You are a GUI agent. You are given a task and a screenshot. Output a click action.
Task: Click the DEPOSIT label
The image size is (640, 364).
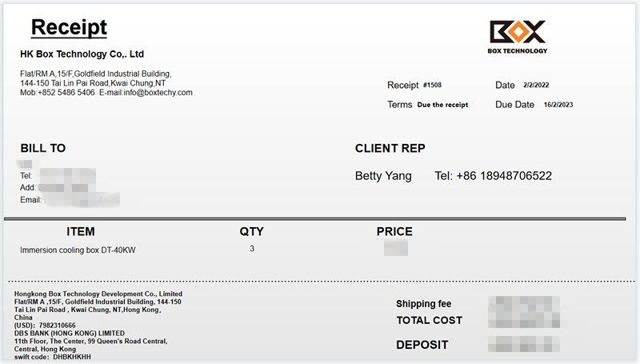tap(422, 346)
